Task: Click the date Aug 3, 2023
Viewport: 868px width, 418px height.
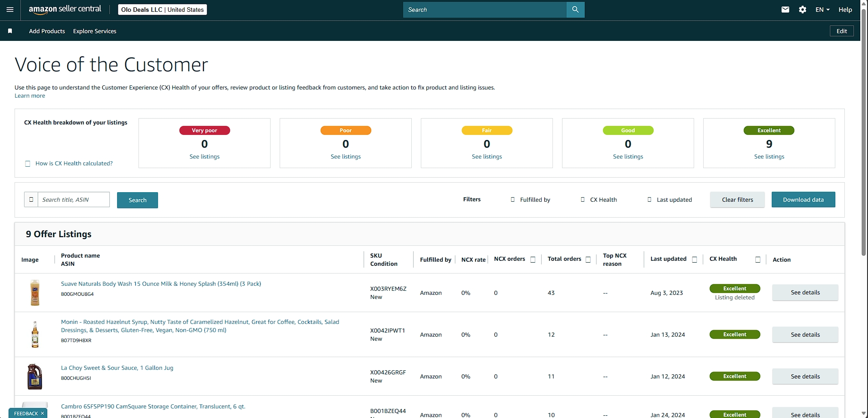Action: 666,293
